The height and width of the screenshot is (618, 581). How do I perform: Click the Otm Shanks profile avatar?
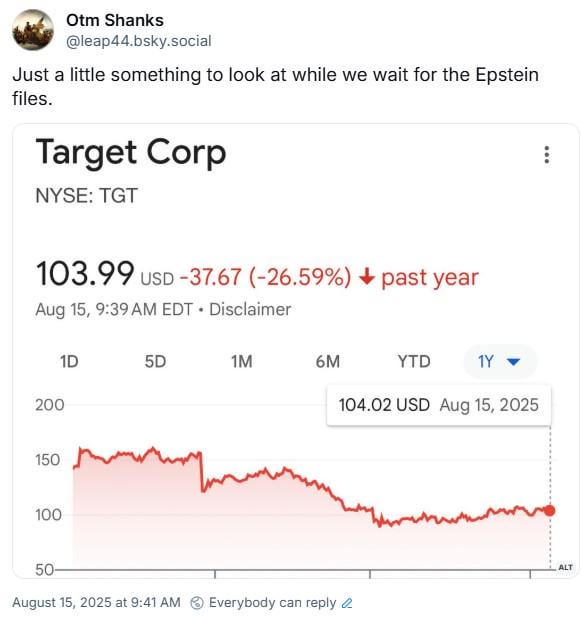pyautogui.click(x=33, y=30)
